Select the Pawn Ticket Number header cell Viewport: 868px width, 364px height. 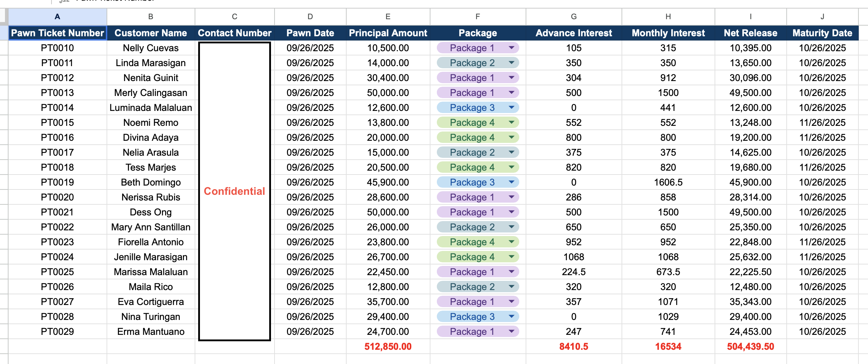[57, 33]
